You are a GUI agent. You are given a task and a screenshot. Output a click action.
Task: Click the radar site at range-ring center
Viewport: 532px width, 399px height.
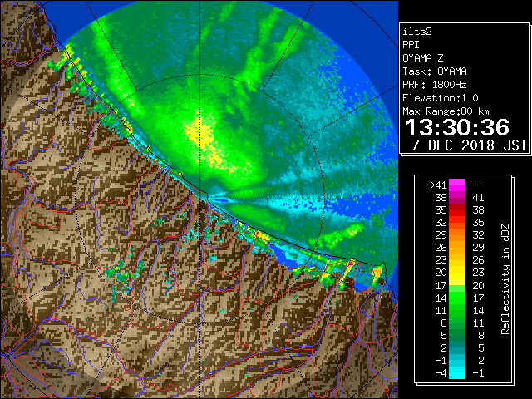pyautogui.click(x=200, y=199)
